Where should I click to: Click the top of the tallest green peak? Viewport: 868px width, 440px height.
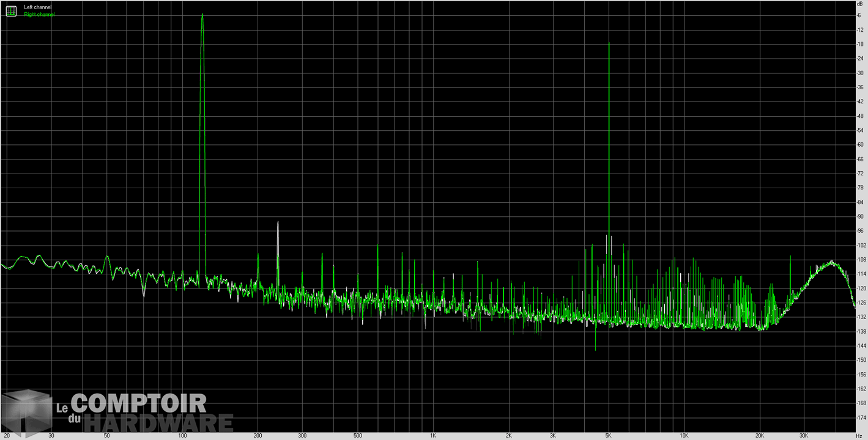click(x=202, y=15)
